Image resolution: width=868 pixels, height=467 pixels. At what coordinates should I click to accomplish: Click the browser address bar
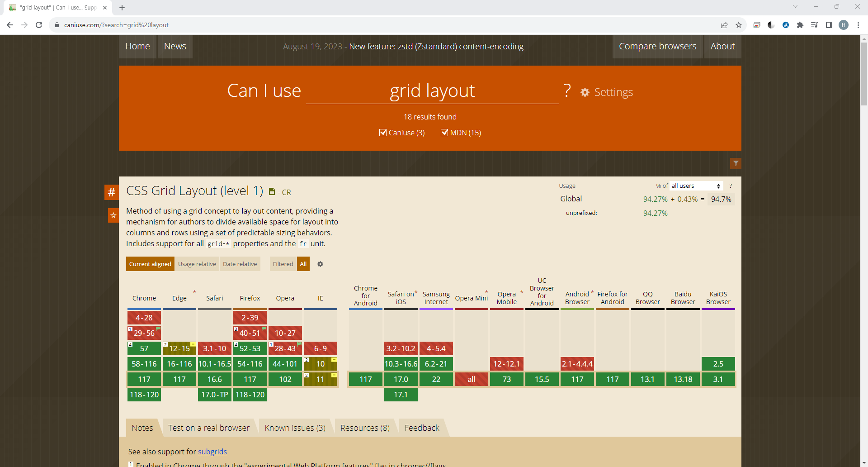(384, 25)
